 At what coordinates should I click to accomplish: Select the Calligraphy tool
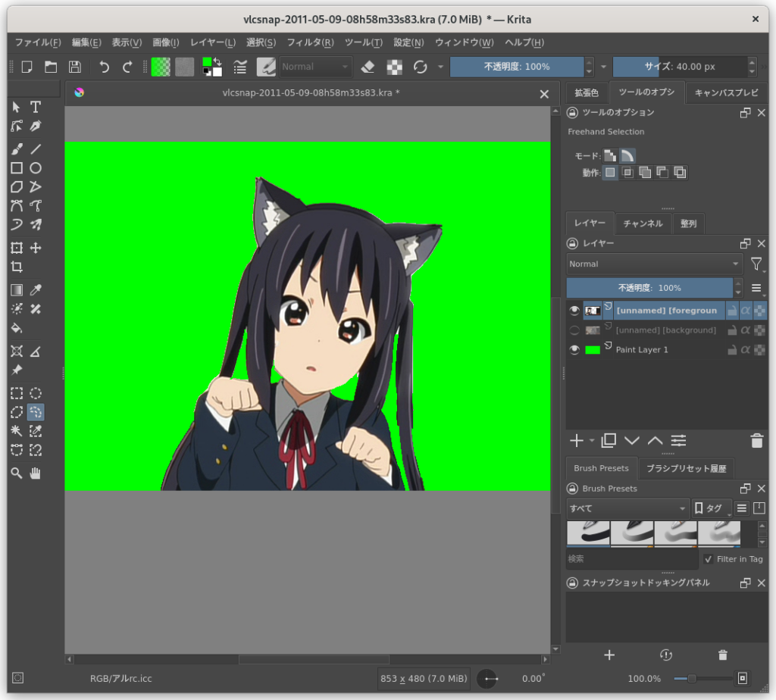(x=36, y=127)
